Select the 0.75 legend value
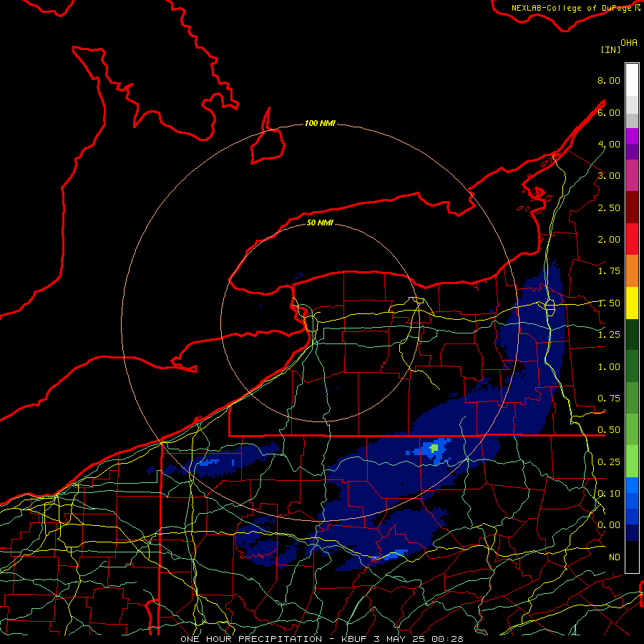Screen dimensions: 644x644 coord(609,399)
